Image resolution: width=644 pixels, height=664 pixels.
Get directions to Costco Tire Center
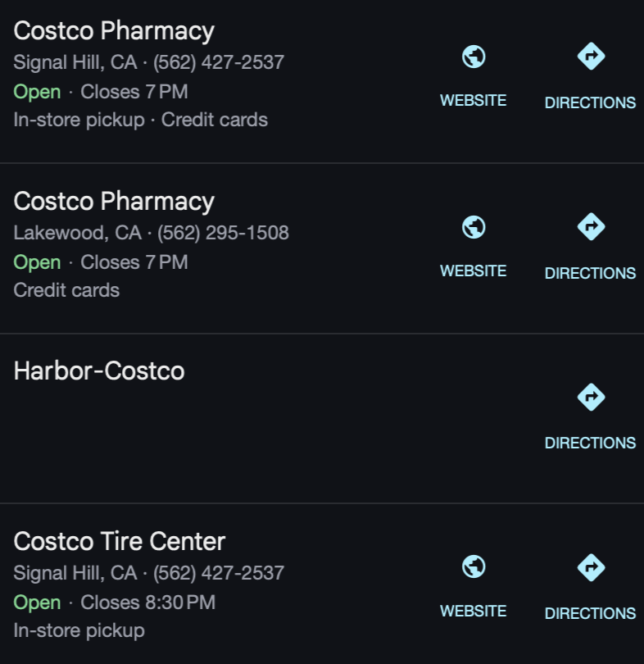(x=590, y=567)
